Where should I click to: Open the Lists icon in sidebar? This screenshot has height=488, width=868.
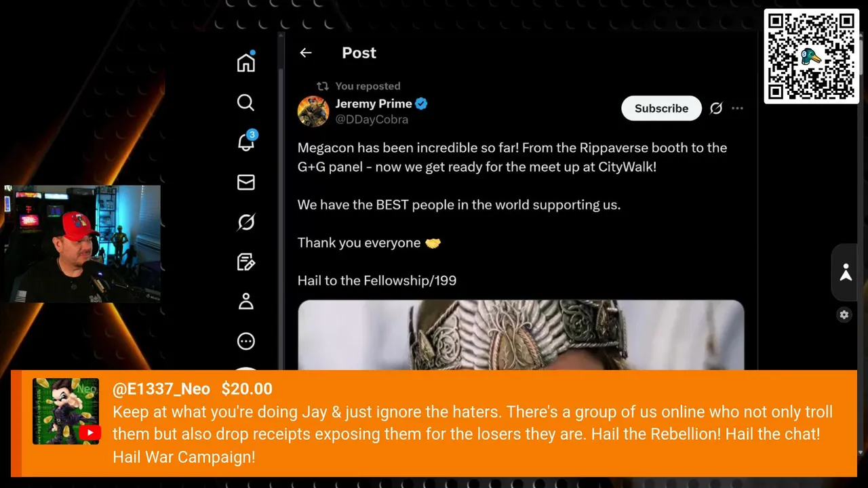[x=246, y=262]
